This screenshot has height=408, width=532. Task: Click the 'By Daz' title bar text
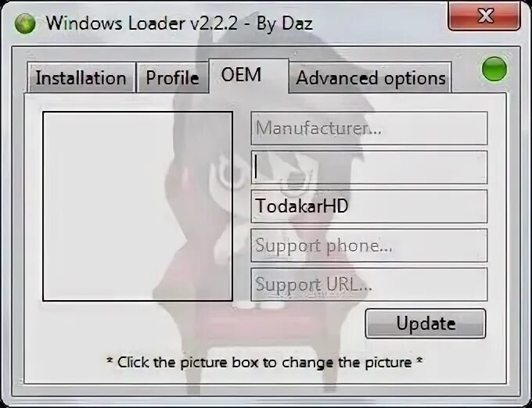tap(284, 24)
